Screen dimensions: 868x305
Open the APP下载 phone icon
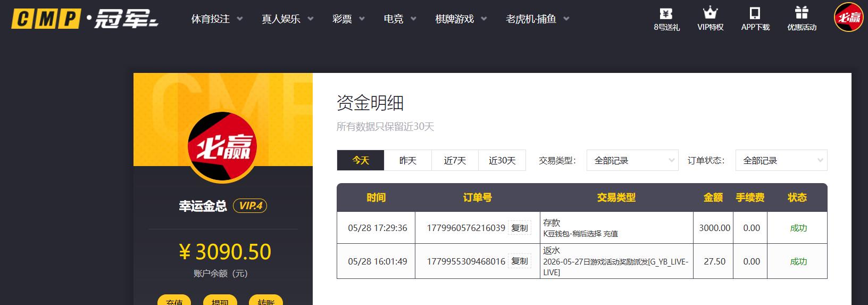click(x=755, y=19)
